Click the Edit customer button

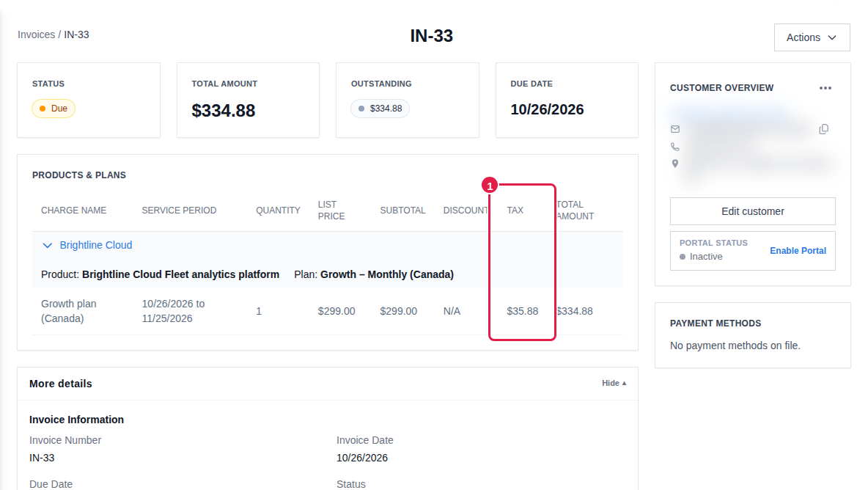pyautogui.click(x=752, y=211)
